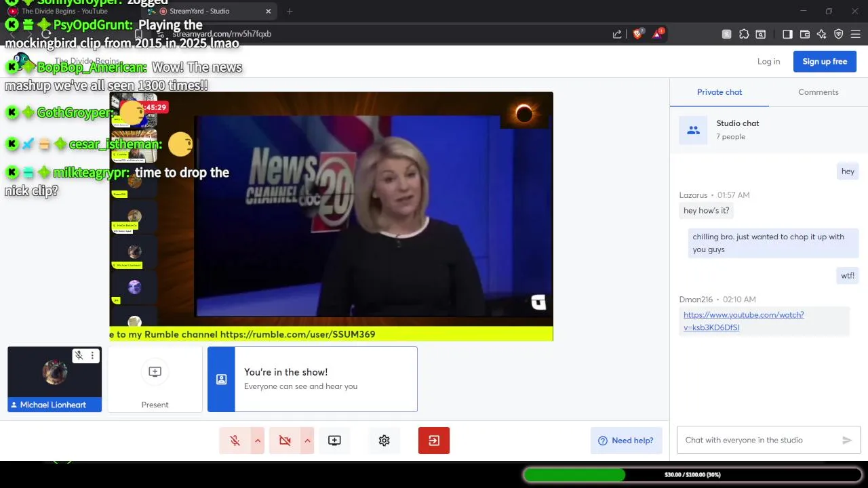Switch to the Comments tab
868x488 pixels.
[x=818, y=92]
